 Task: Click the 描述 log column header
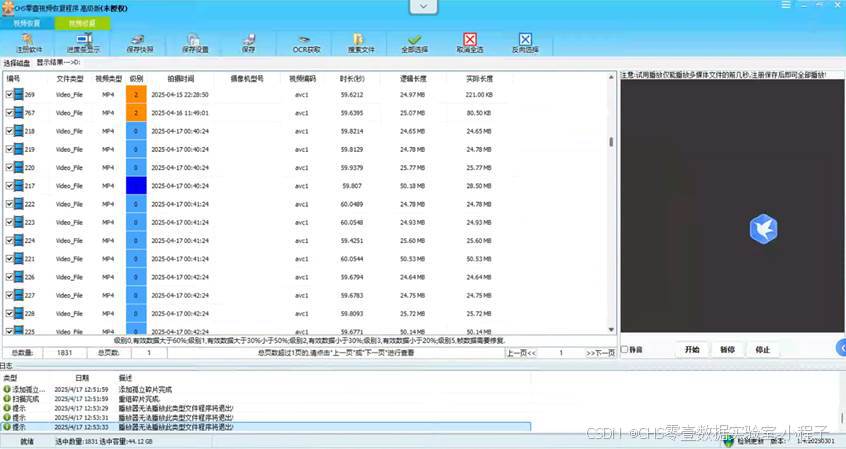pyautogui.click(x=125, y=378)
